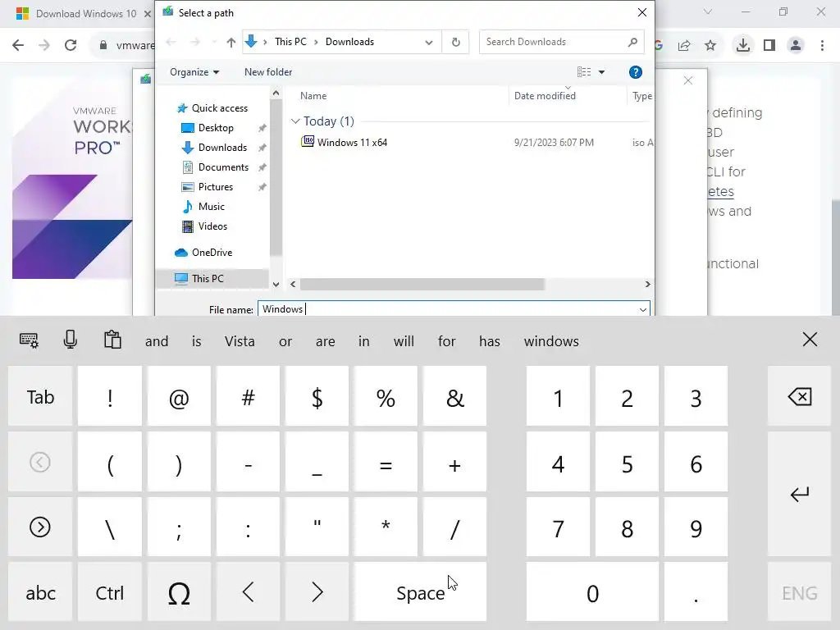Tap the Enter key on keyboard

[x=799, y=494]
